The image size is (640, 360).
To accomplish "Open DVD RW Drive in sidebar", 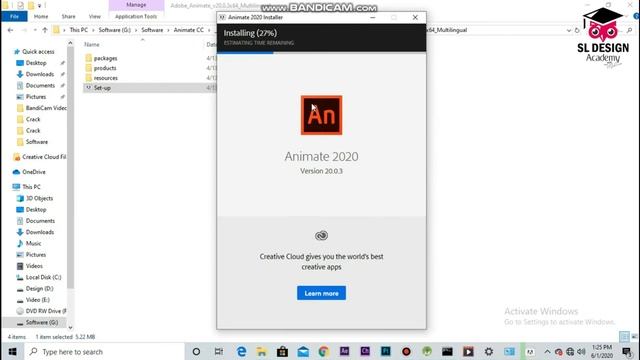I will click(46, 311).
